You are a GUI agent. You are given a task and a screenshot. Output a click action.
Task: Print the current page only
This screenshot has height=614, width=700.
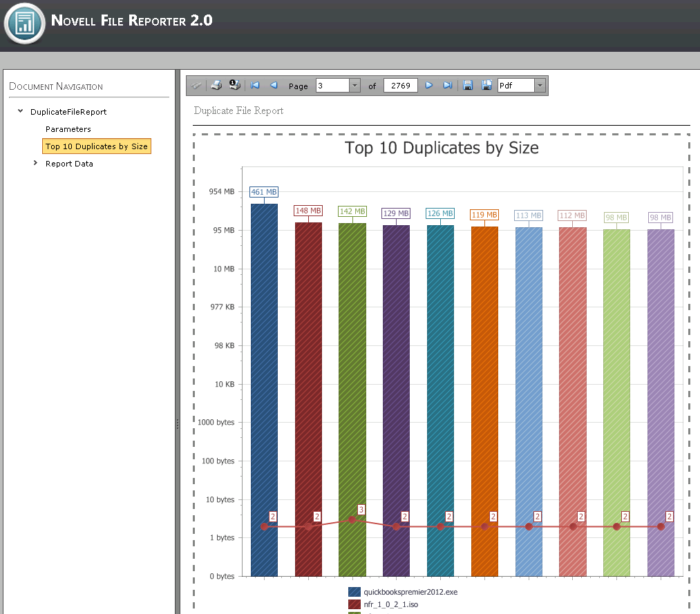pyautogui.click(x=234, y=85)
